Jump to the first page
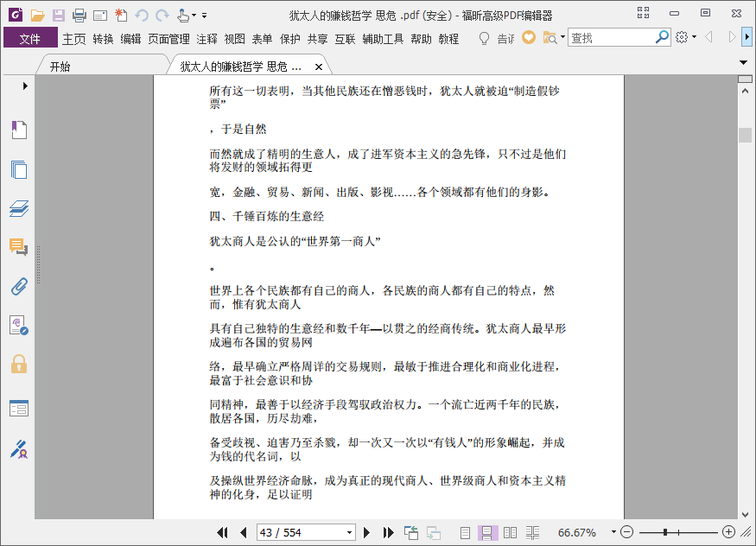 [x=222, y=532]
